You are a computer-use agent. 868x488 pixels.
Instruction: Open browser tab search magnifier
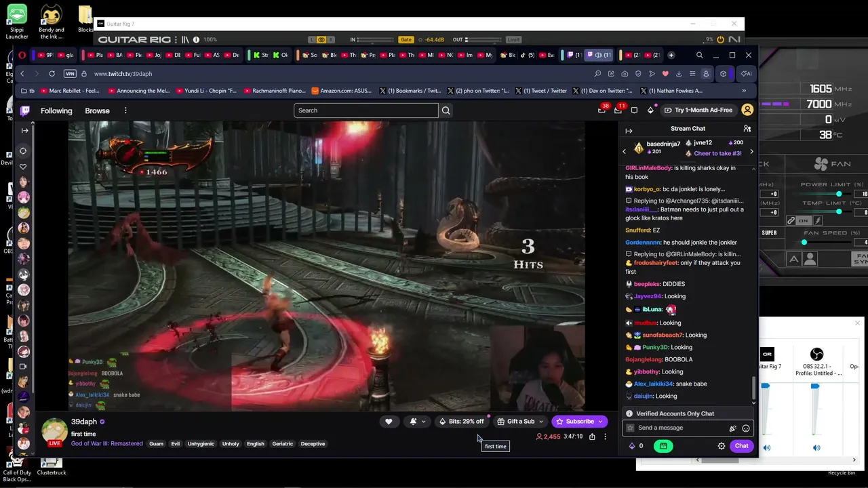pos(699,56)
